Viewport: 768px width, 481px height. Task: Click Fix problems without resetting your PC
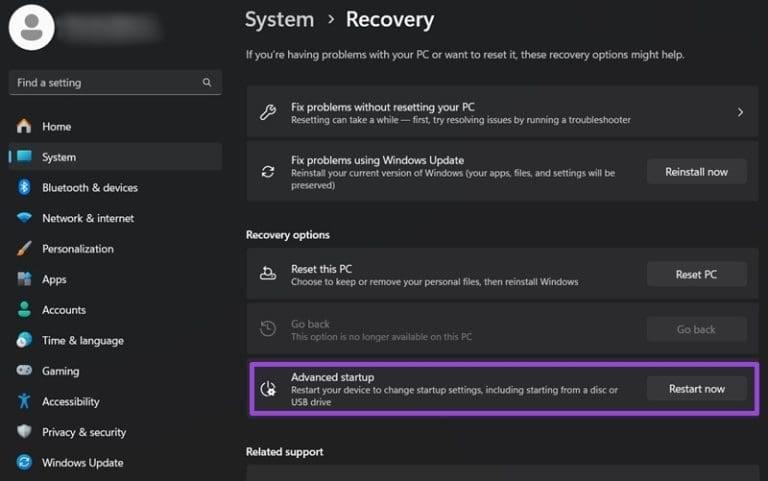point(502,113)
